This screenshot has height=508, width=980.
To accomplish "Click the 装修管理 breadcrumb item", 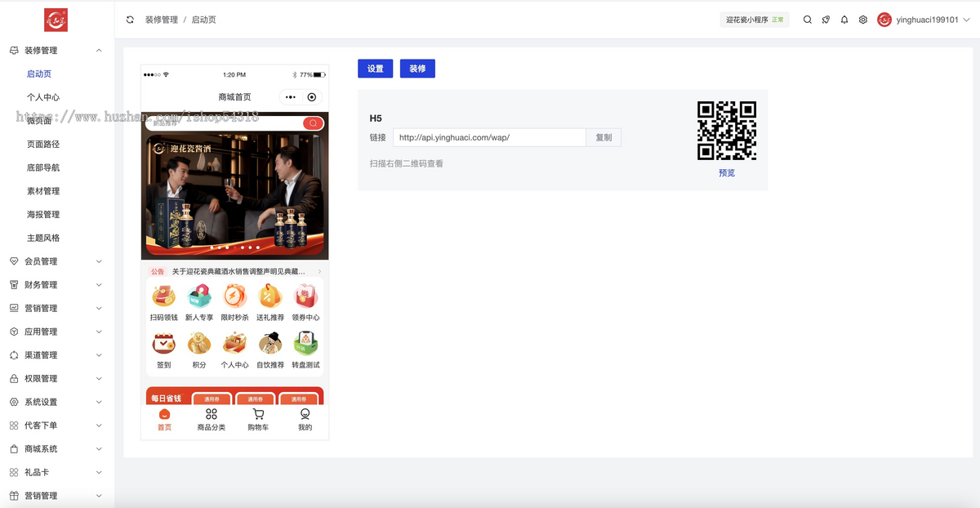I will click(x=162, y=20).
